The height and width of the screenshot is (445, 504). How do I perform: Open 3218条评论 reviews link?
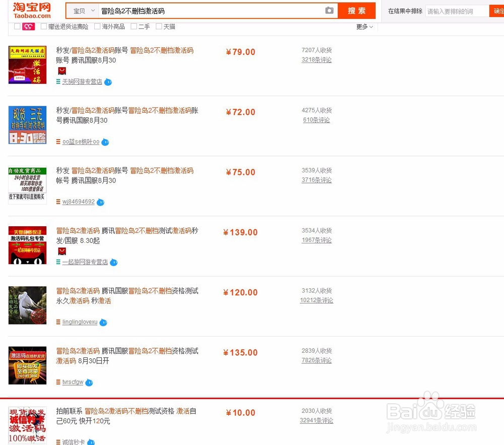[x=317, y=60]
